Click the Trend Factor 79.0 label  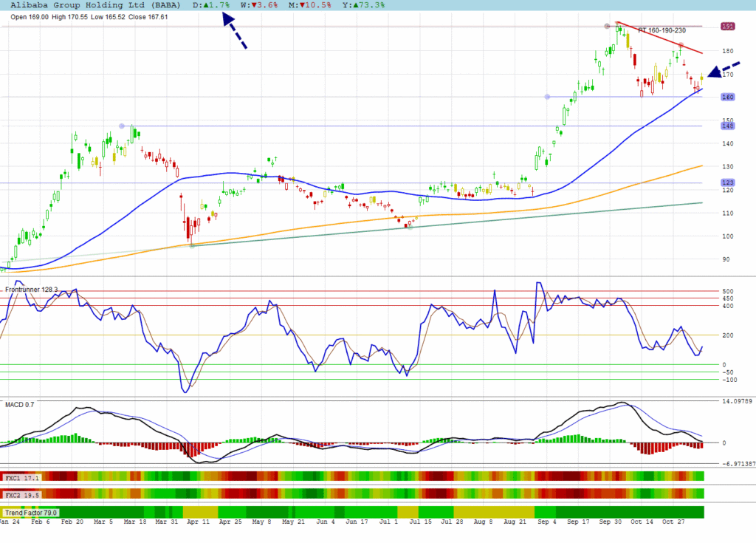[x=31, y=512]
